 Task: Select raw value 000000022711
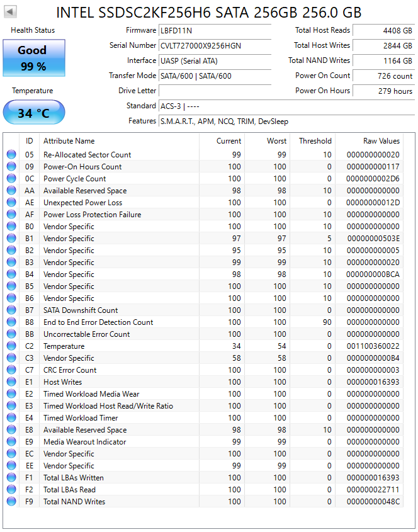373,490
